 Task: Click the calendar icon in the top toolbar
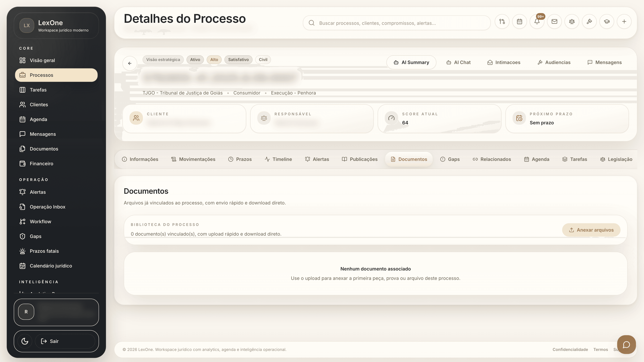pos(520,21)
